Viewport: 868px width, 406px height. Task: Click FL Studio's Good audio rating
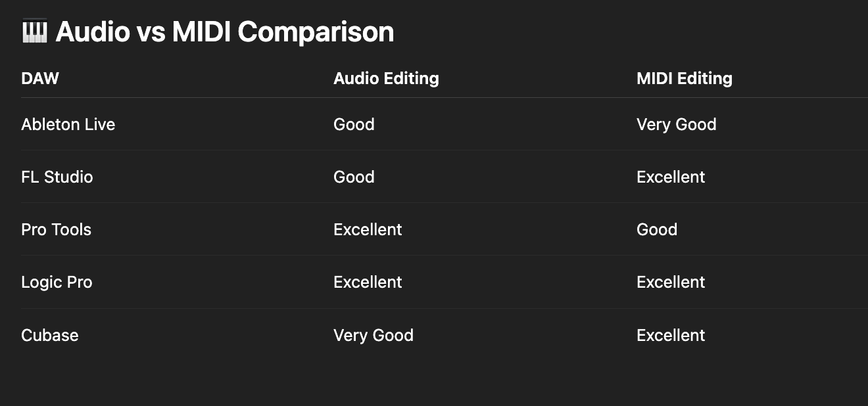pos(354,177)
